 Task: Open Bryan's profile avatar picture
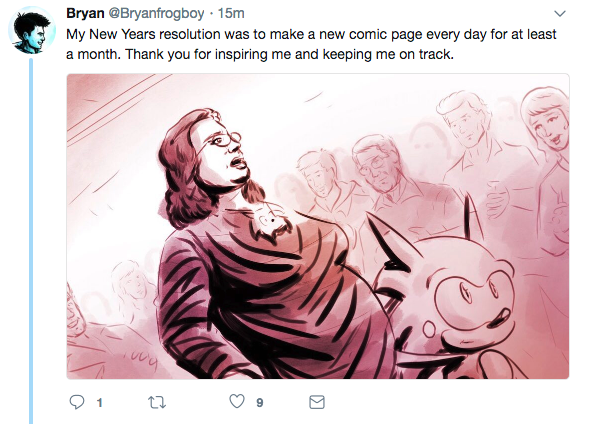[32, 30]
